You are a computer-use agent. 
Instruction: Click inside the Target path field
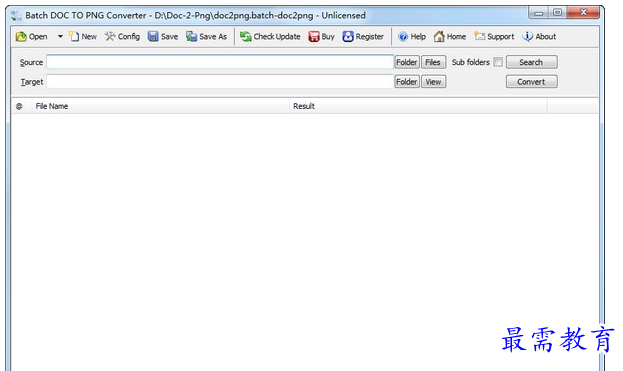coord(220,81)
